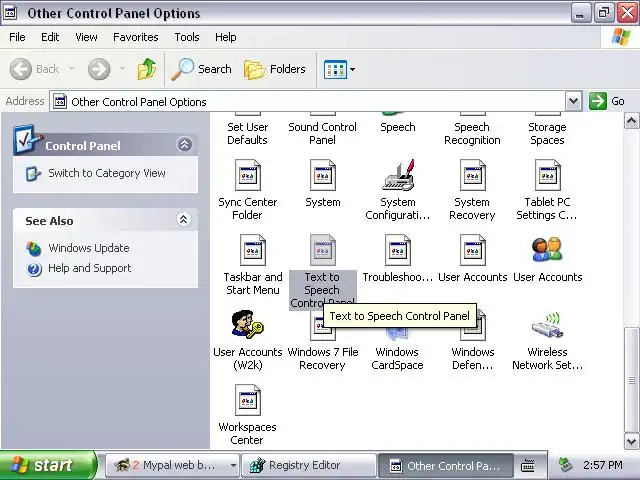The image size is (640, 480).
Task: Select the Text to Speech Control Panel icon
Action: click(x=322, y=250)
